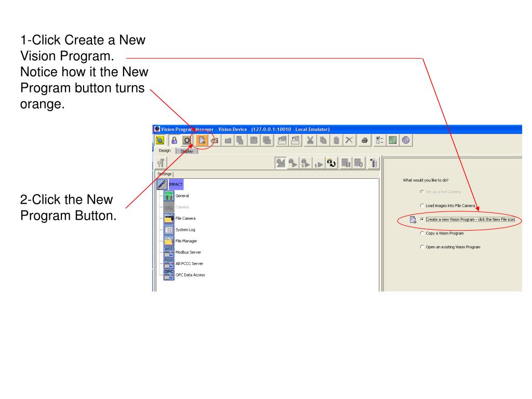Click the padlock icon in toolbar

[174, 140]
